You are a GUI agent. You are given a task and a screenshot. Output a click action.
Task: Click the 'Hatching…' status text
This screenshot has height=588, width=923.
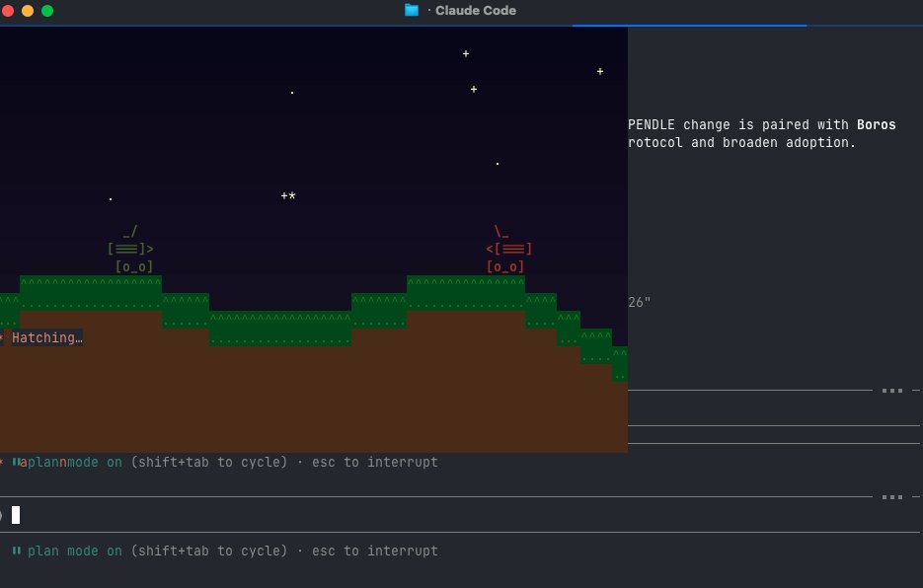47,337
